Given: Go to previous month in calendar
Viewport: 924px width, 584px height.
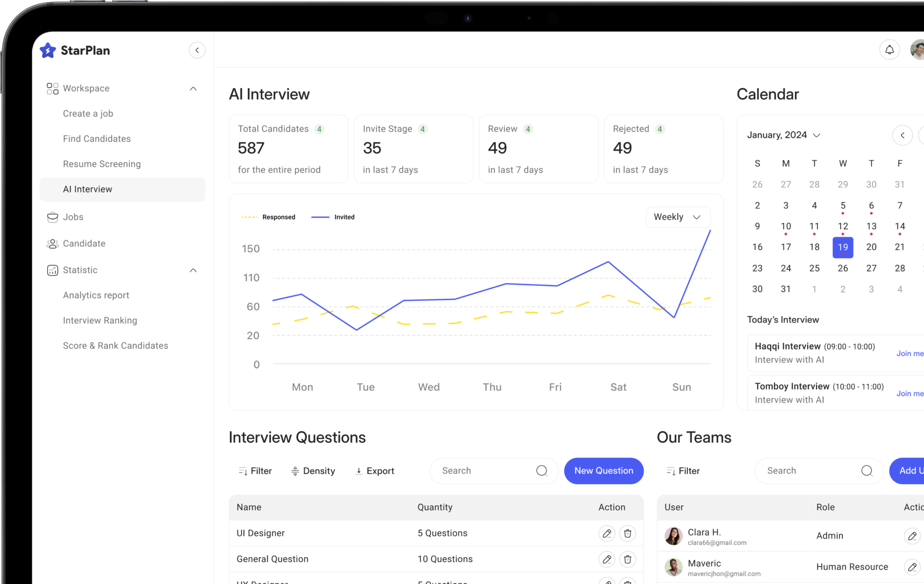Looking at the screenshot, I should pos(902,135).
